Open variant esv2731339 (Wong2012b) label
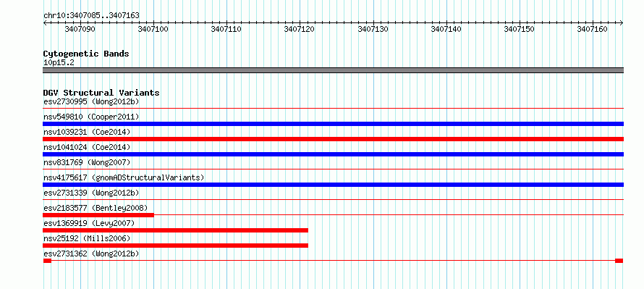Screen dimensions: 644x289 click(91, 193)
